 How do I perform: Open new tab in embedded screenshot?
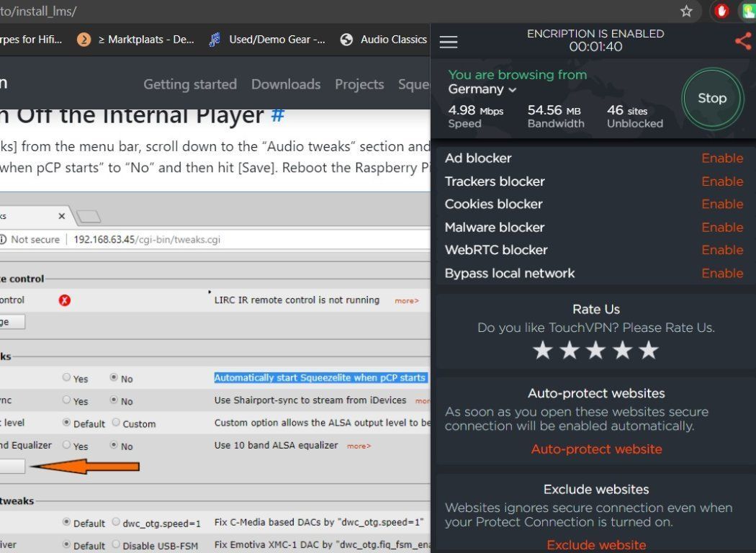tap(89, 217)
